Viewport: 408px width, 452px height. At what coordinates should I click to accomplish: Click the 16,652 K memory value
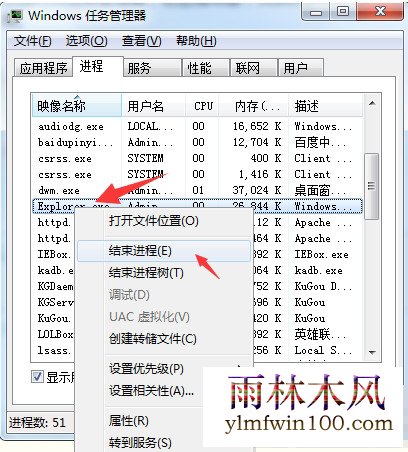257,126
